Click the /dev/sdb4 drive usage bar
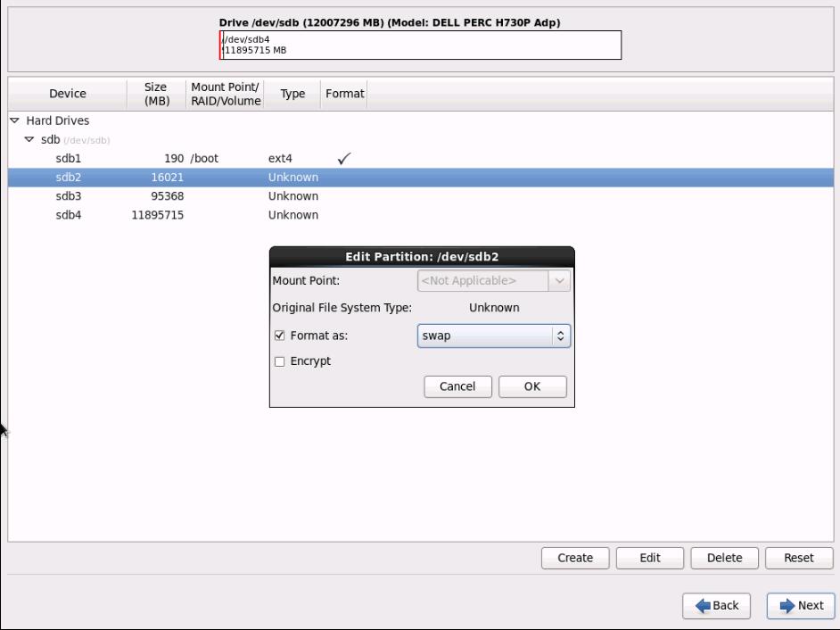This screenshot has width=840, height=630. (421, 46)
